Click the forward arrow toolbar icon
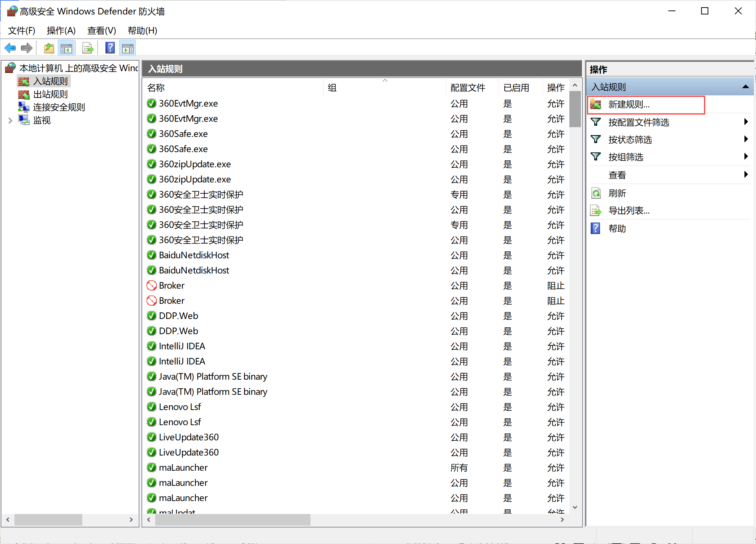 click(27, 48)
